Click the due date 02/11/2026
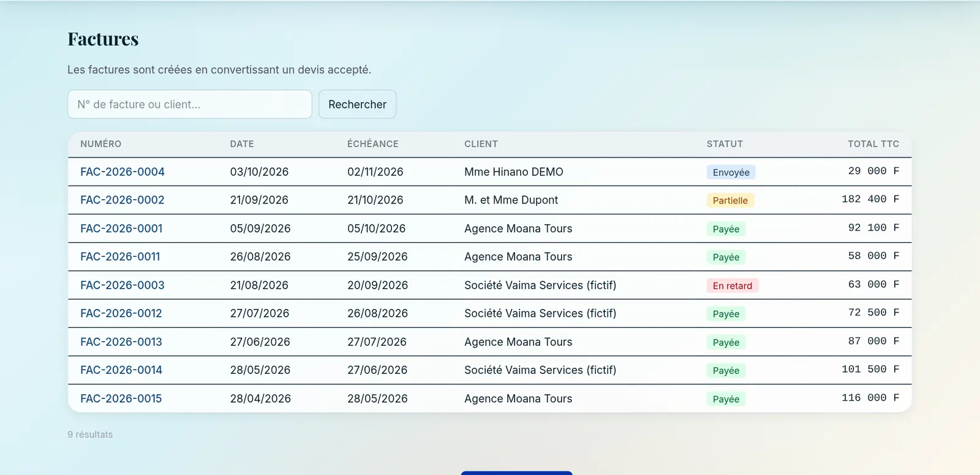This screenshot has height=475, width=980. (x=375, y=172)
